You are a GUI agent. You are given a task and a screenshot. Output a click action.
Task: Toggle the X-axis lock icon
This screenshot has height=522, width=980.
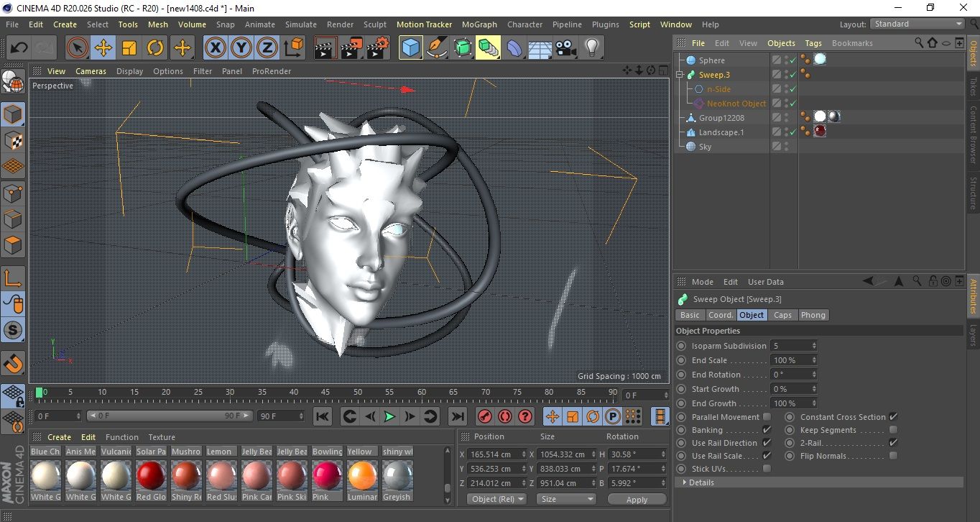coord(215,48)
